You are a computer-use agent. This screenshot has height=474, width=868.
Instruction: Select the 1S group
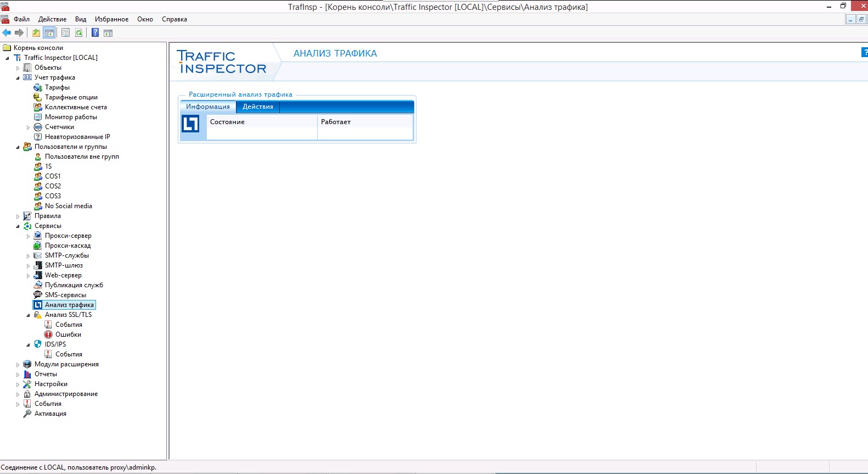(x=48, y=166)
